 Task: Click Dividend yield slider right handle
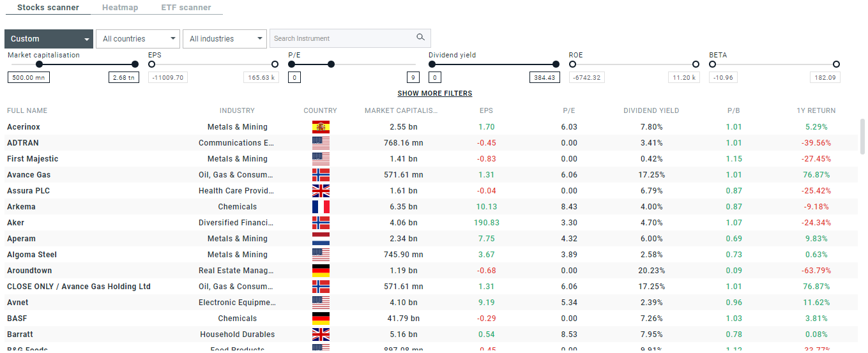tap(556, 64)
